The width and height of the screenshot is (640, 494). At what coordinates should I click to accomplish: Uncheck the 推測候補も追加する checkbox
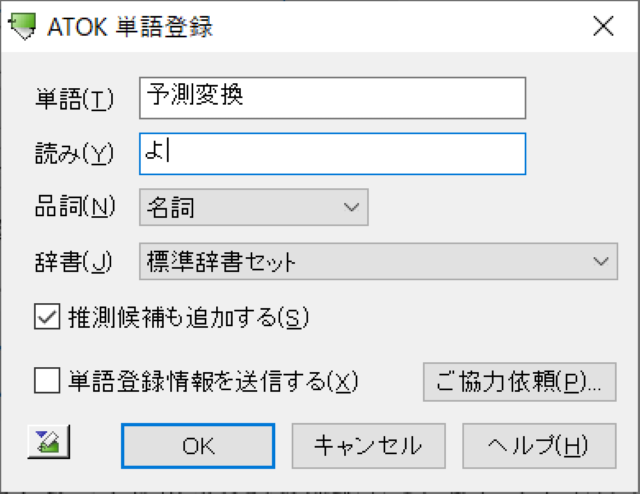[x=47, y=316]
